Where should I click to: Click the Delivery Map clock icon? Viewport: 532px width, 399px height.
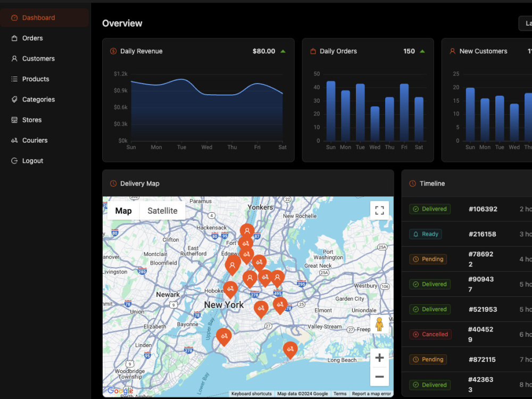click(x=113, y=184)
